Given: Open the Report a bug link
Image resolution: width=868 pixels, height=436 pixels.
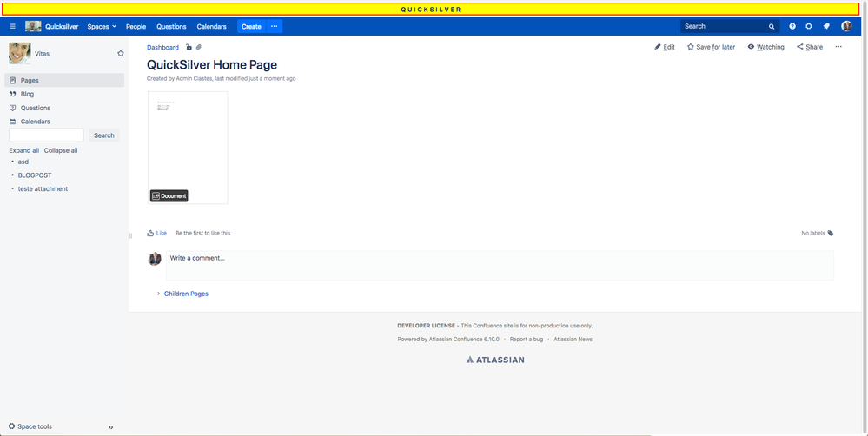Looking at the screenshot, I should [527, 340].
